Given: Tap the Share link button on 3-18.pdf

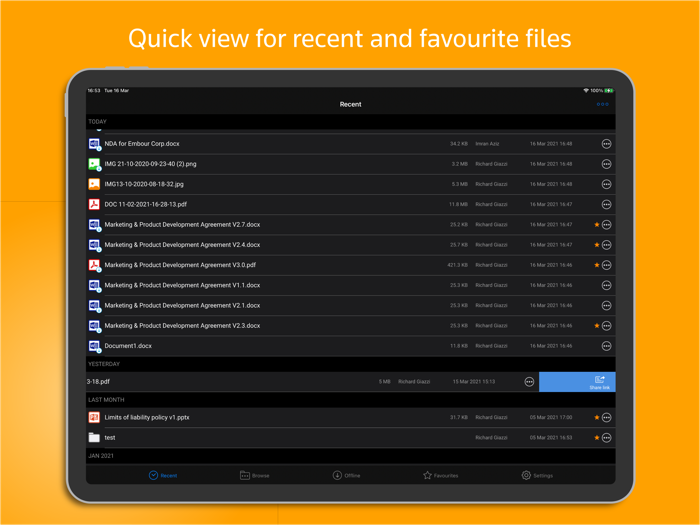Looking at the screenshot, I should 577,382.
